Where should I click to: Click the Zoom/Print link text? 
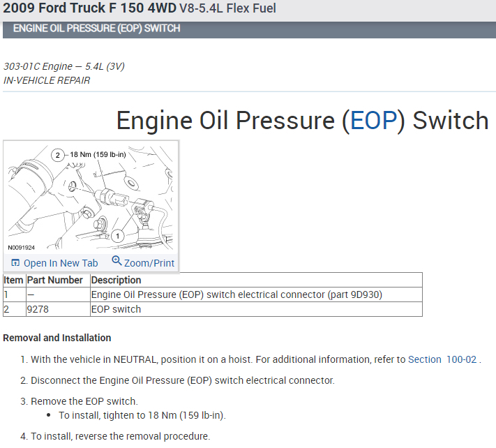click(149, 263)
